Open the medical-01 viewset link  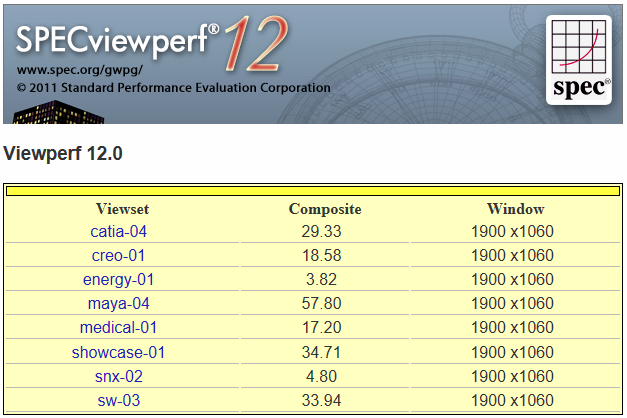pos(118,328)
